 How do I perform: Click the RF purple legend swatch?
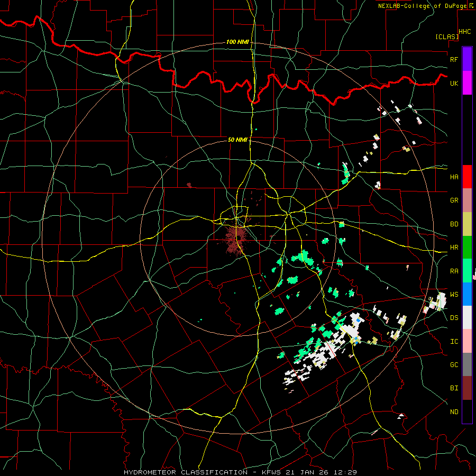click(467, 59)
